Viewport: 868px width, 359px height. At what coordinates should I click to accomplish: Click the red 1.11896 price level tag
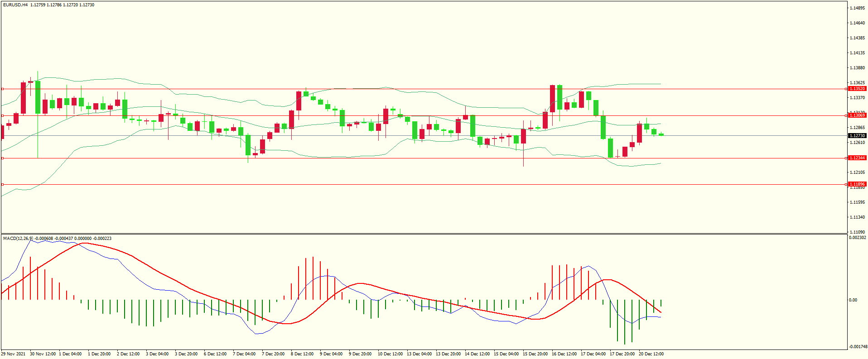click(857, 184)
